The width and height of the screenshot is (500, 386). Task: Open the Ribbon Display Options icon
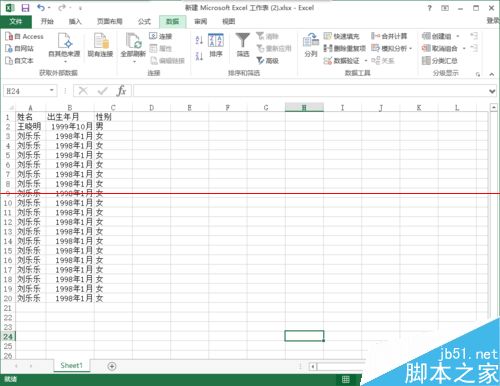pos(445,8)
